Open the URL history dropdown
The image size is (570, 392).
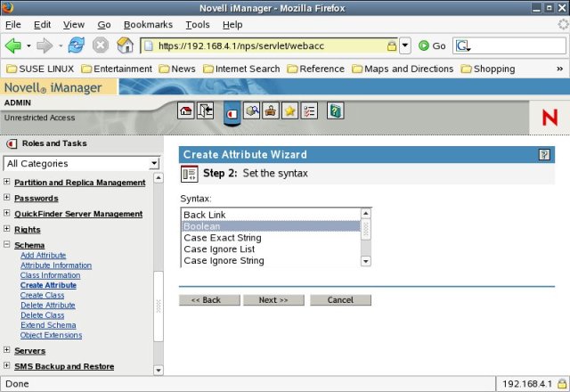coord(405,45)
